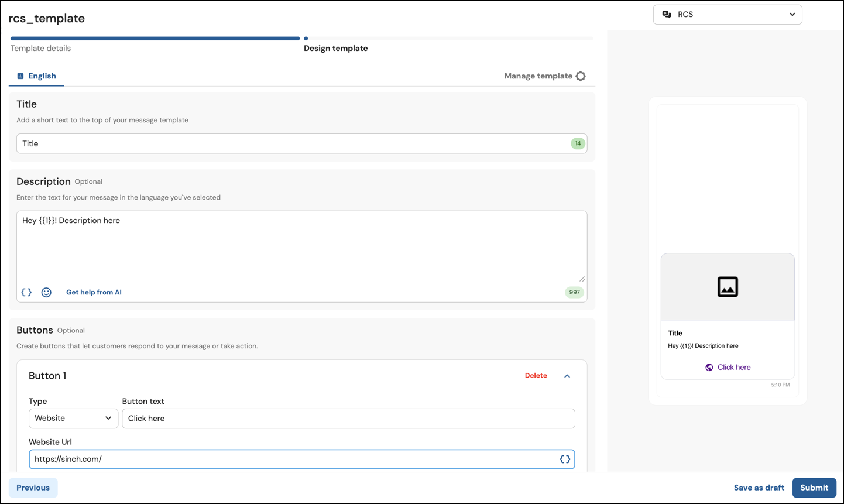Delete Button 1
This screenshot has height=504, width=844.
coord(536,375)
